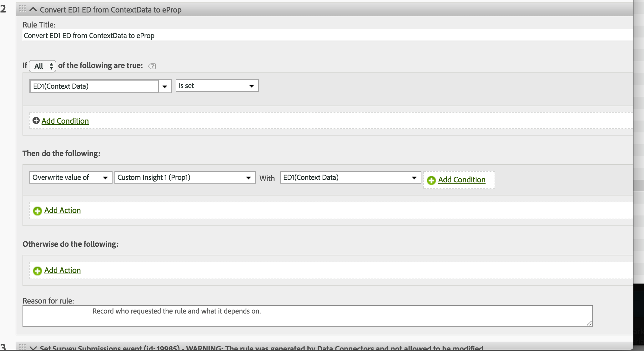Screen dimensions: 644x351
Task: Click the plus icon for Otherwise Add Action
Action: (x=37, y=271)
